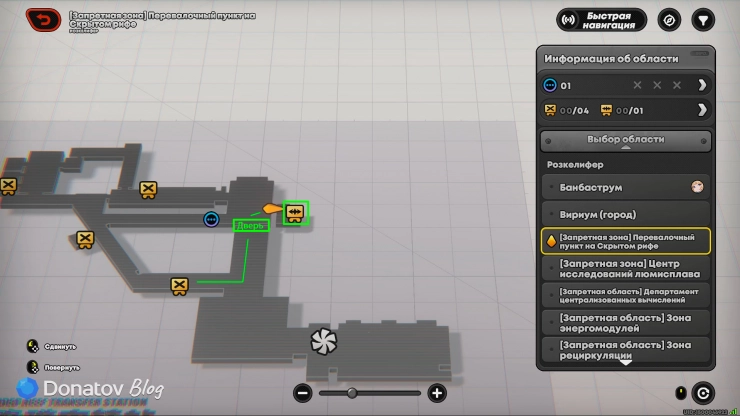Image resolution: width=740 pixels, height=416 pixels.
Task: Select Зона энергомодулей area
Action: (626, 323)
